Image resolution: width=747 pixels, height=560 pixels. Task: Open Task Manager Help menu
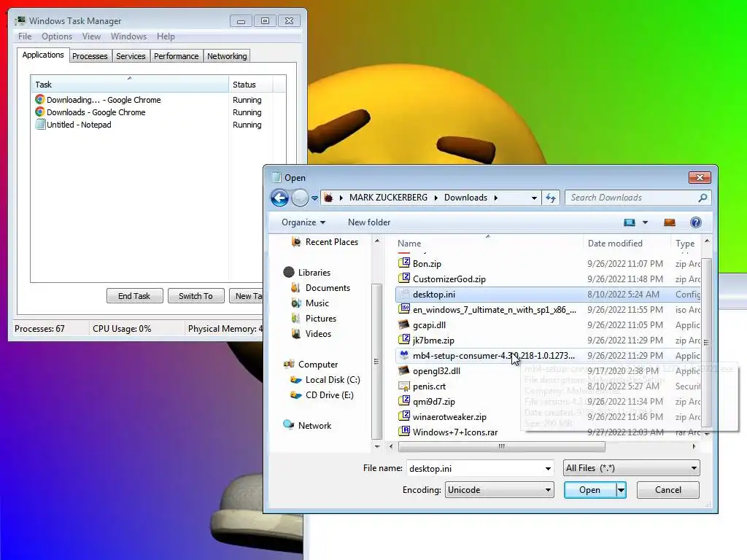point(166,36)
